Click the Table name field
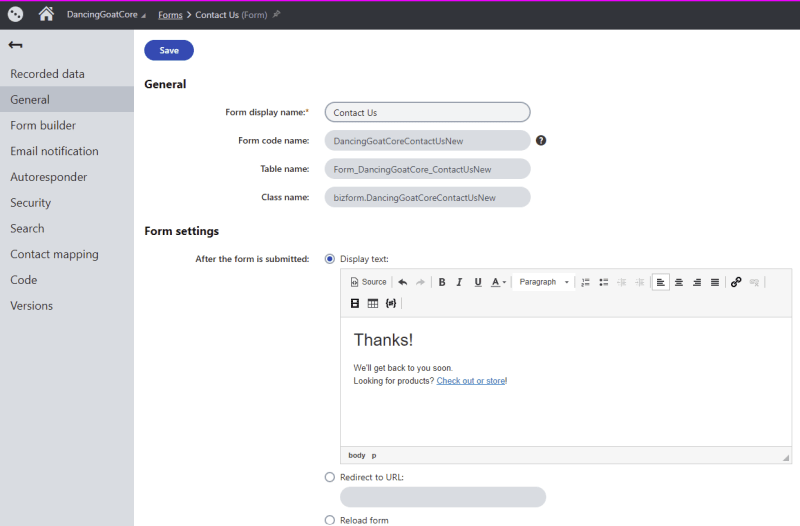This screenshot has width=800, height=526. click(428, 169)
